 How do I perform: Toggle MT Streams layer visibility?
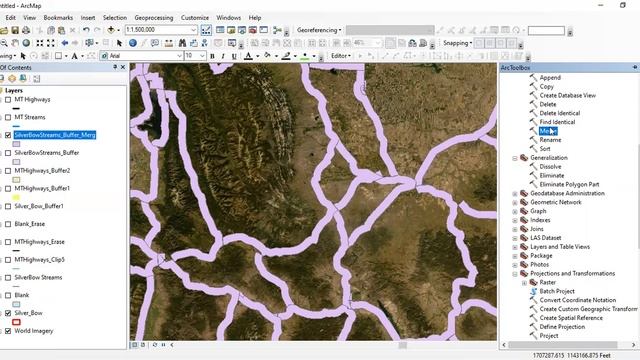click(8, 118)
